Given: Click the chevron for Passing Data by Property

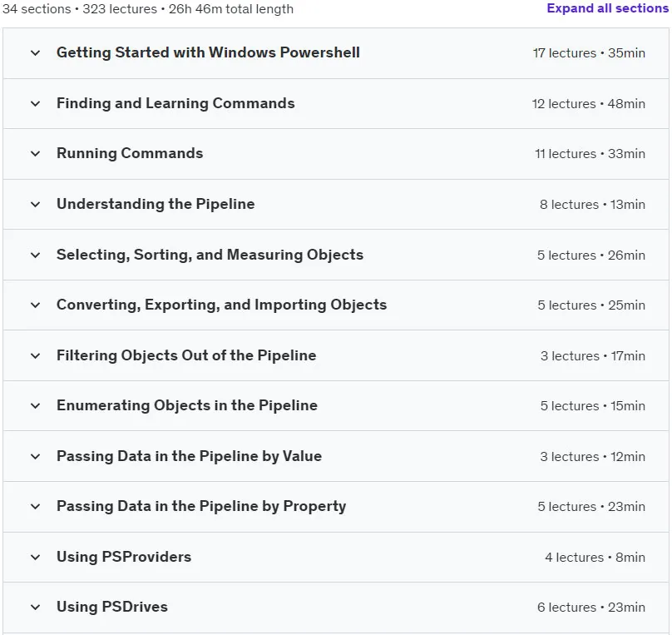Looking at the screenshot, I should click(x=36, y=506).
